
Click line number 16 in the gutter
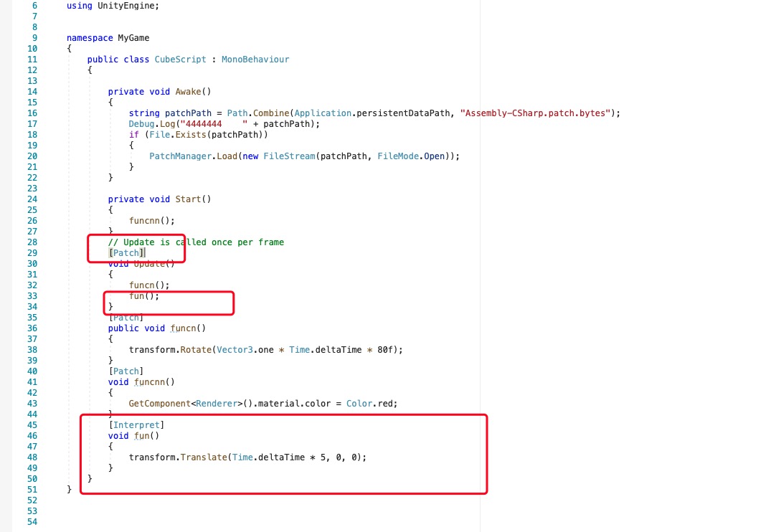32,113
